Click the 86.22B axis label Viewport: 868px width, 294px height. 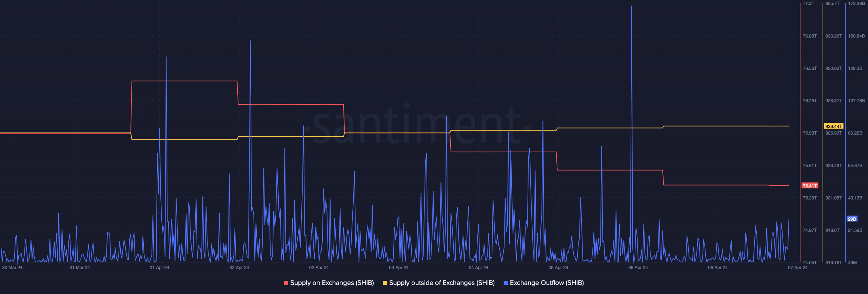click(855, 133)
